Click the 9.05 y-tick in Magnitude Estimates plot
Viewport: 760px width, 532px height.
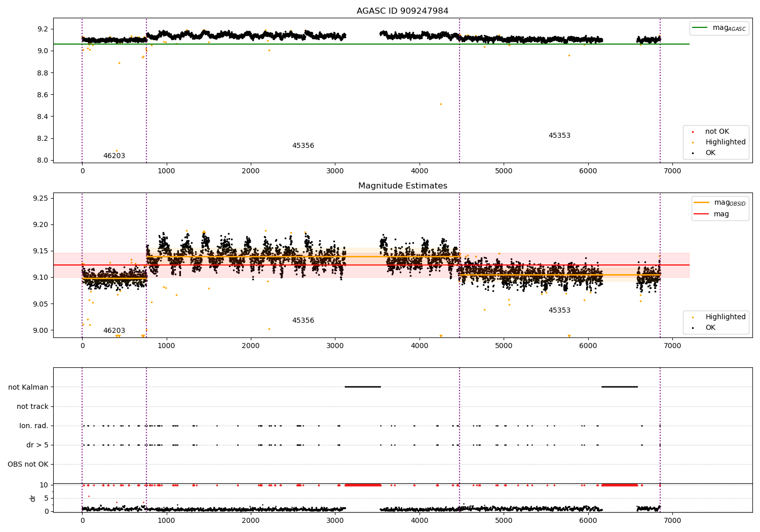point(41,304)
